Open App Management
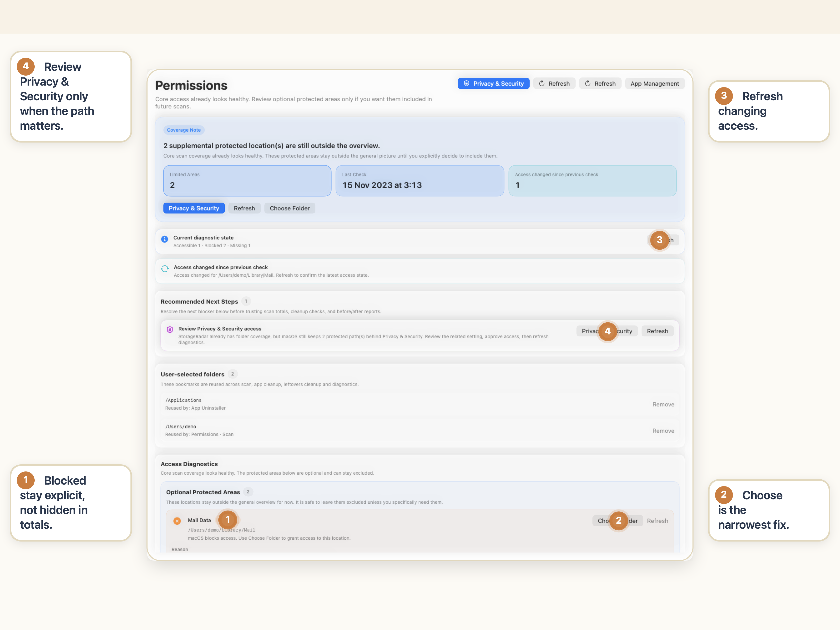 coord(655,83)
